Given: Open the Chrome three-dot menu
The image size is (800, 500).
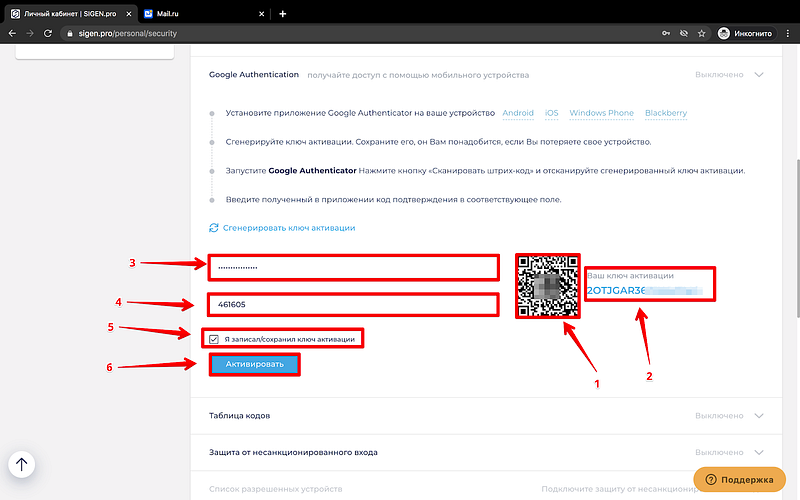Looking at the screenshot, I should pos(788,33).
